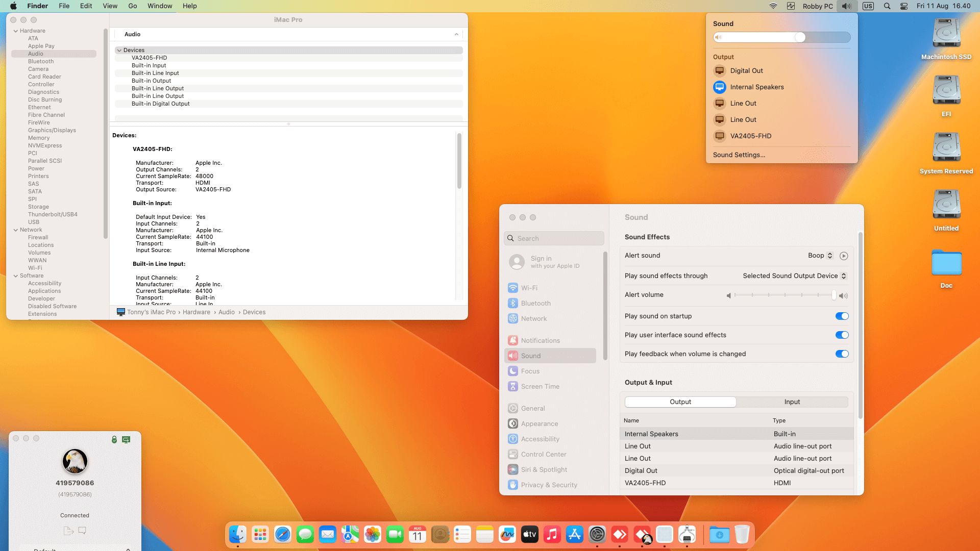Choose the first Line Out in the Sound popup
The width and height of the screenshot is (980, 551).
(781, 104)
